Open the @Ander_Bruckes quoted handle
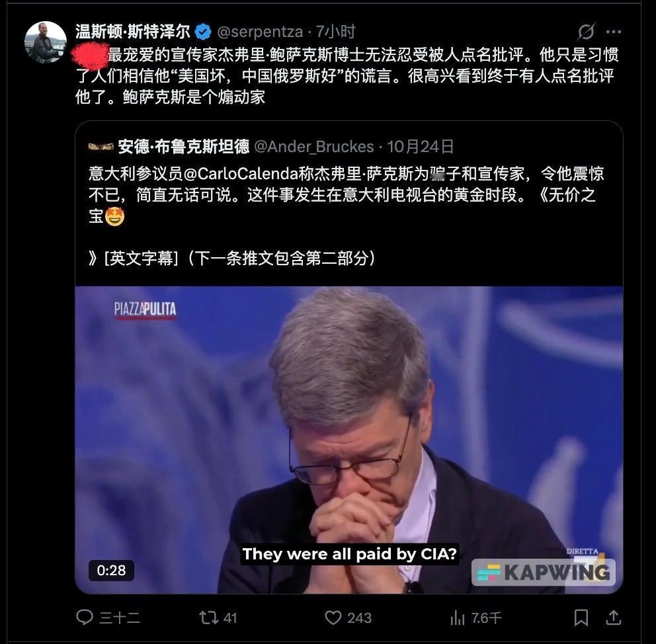656x644 pixels. coord(313,147)
